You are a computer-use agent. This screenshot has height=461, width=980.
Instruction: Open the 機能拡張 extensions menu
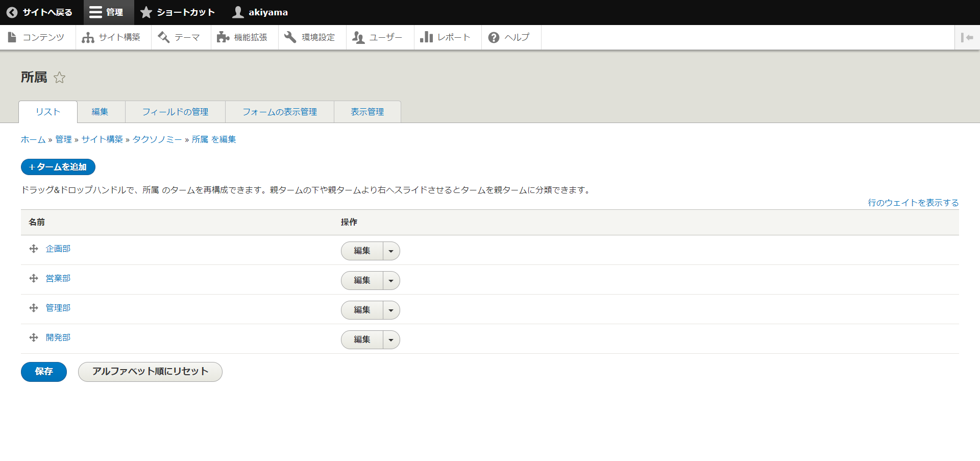(242, 37)
